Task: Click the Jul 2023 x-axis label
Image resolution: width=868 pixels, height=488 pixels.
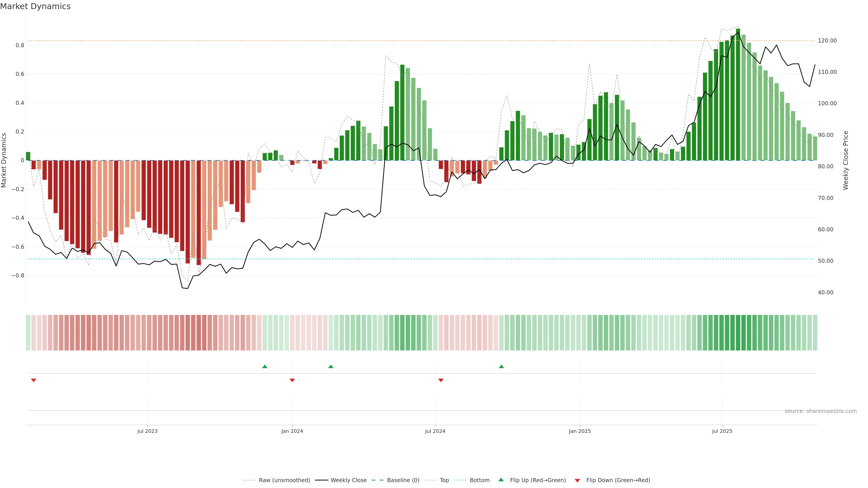Action: point(147,431)
